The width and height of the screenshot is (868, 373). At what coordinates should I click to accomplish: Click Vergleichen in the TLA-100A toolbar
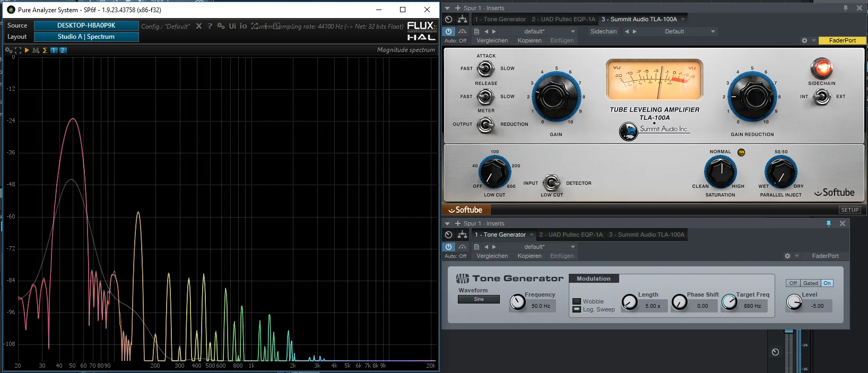pyautogui.click(x=492, y=40)
